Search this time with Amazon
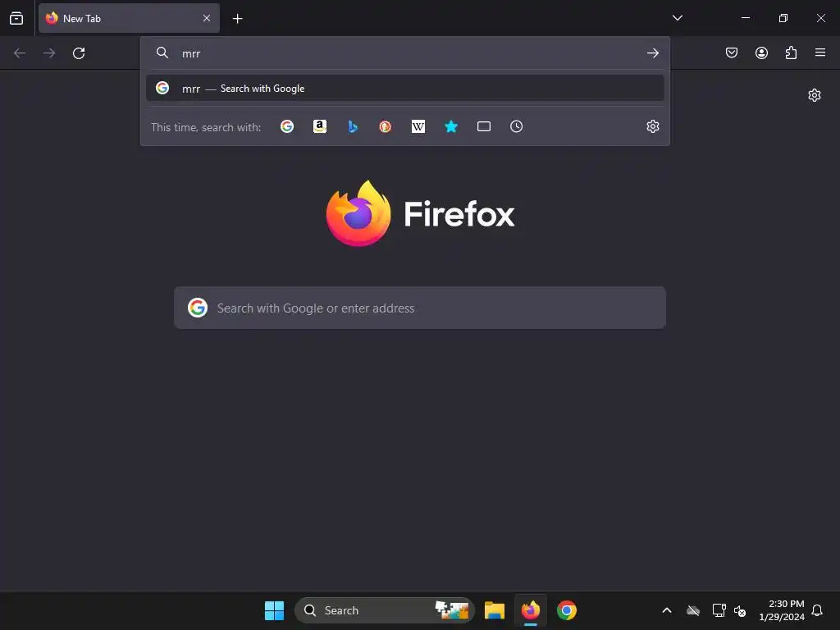Viewport: 840px width, 630px height. tap(320, 127)
